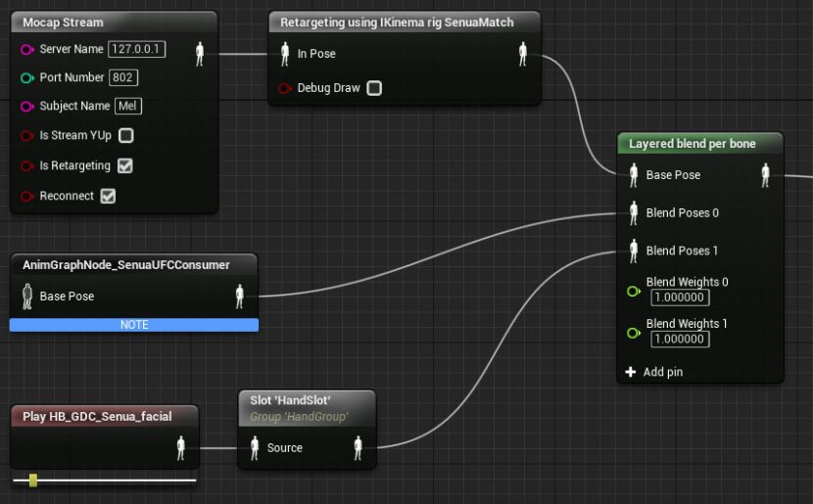Click Play HB_GDC_Senua_facial output pin
The image size is (813, 504).
coord(180,448)
